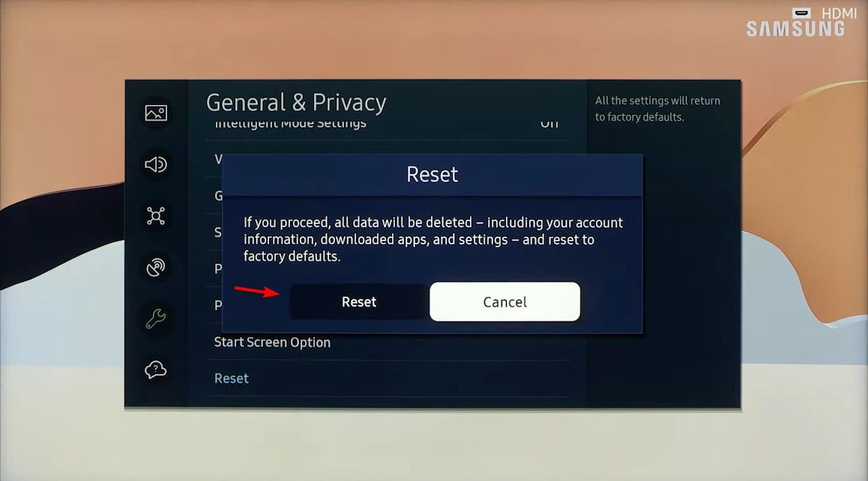Open the Sound speaker icon in sidebar

point(156,164)
